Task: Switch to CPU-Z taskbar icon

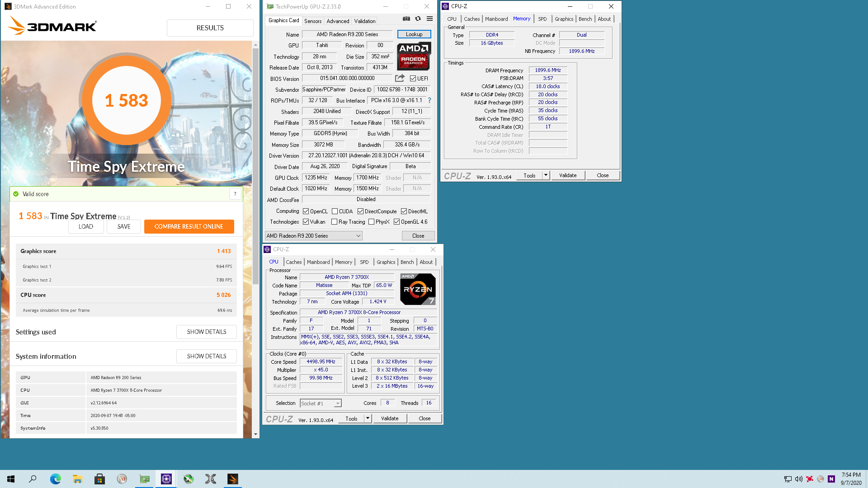Action: pyautogui.click(x=166, y=479)
